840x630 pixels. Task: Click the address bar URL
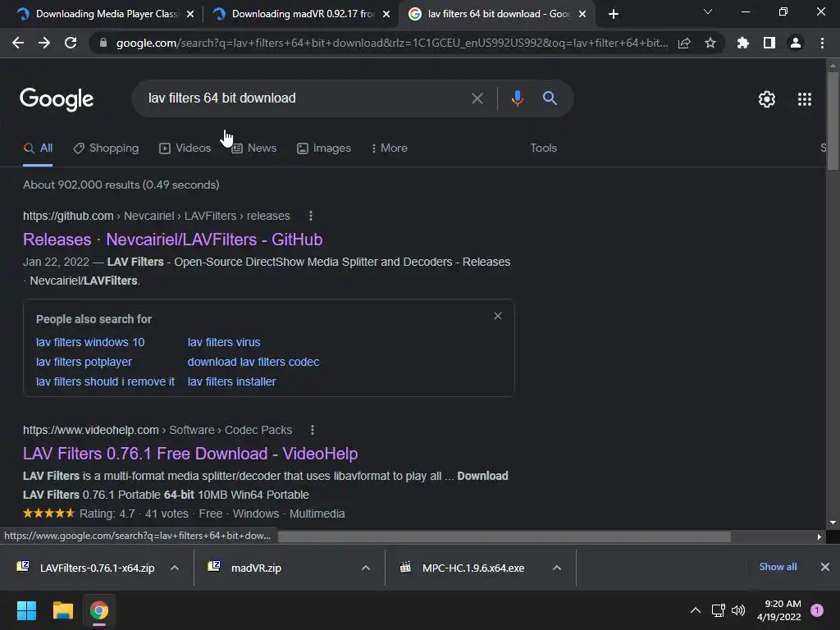391,43
